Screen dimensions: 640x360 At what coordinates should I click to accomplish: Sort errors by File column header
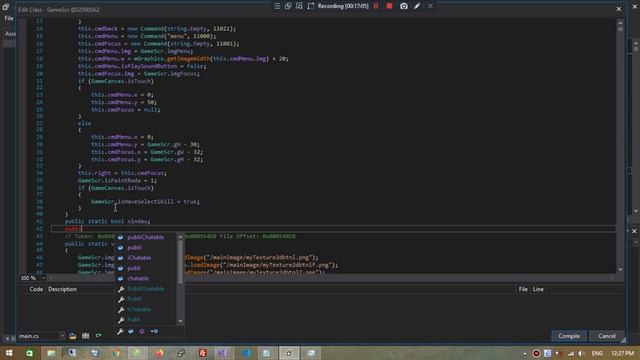coord(523,289)
